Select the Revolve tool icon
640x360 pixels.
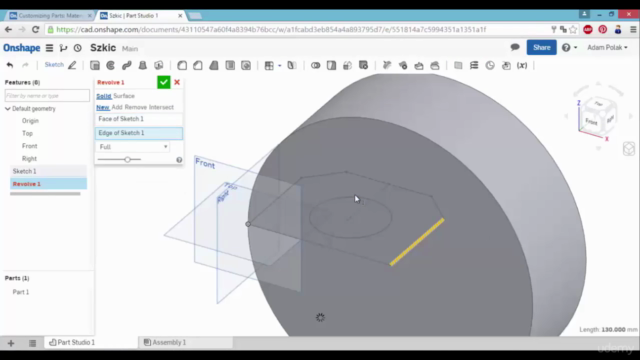(111, 65)
